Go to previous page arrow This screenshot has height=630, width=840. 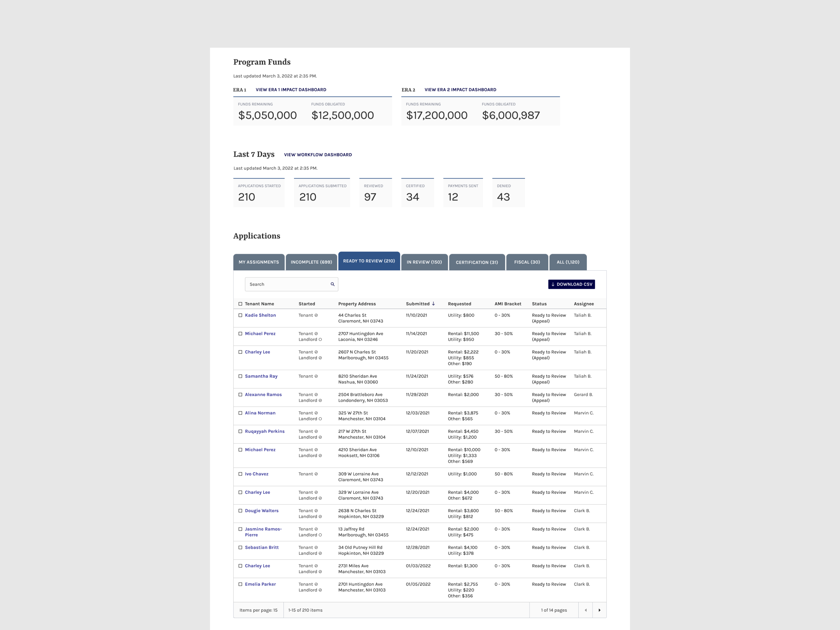point(586,610)
